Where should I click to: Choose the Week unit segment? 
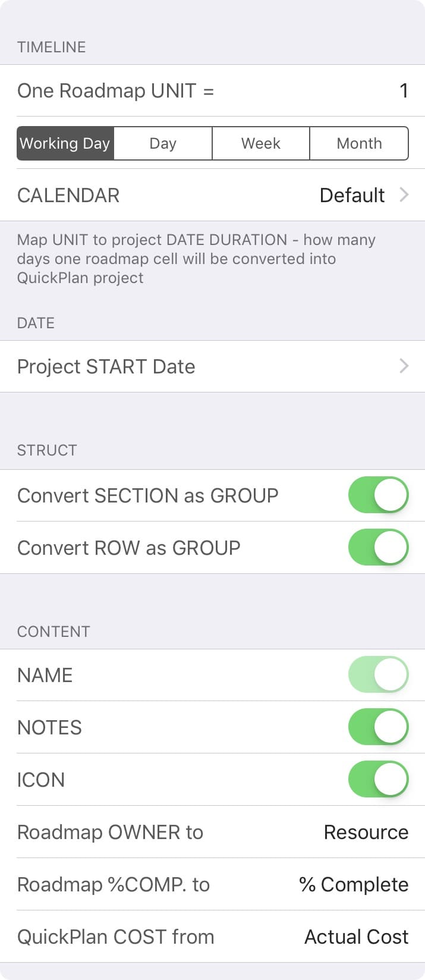pos(260,143)
